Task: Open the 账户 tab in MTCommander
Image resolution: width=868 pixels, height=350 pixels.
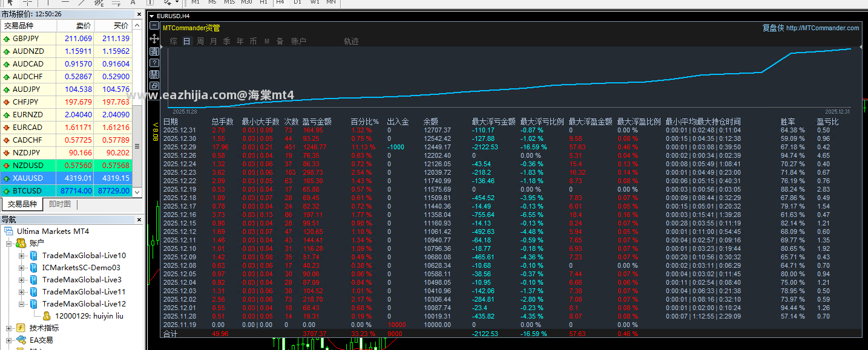Action: coord(299,41)
